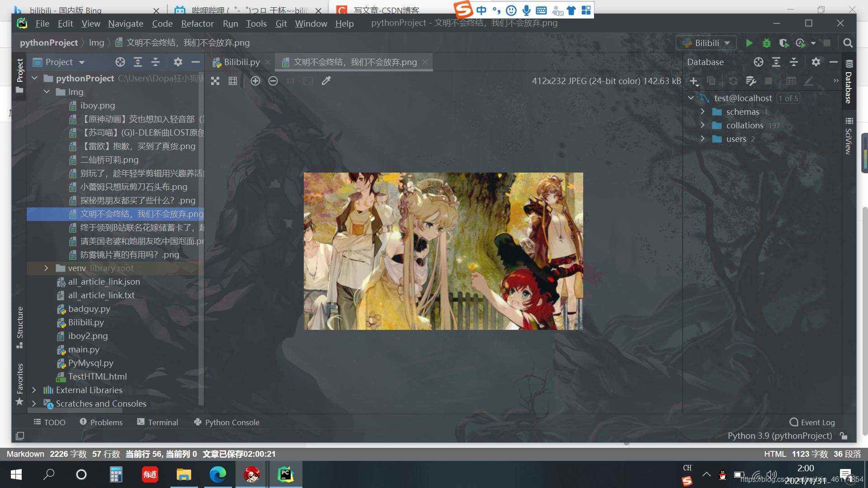Zoom out of the image preview
The width and height of the screenshot is (868, 488).
tap(273, 81)
